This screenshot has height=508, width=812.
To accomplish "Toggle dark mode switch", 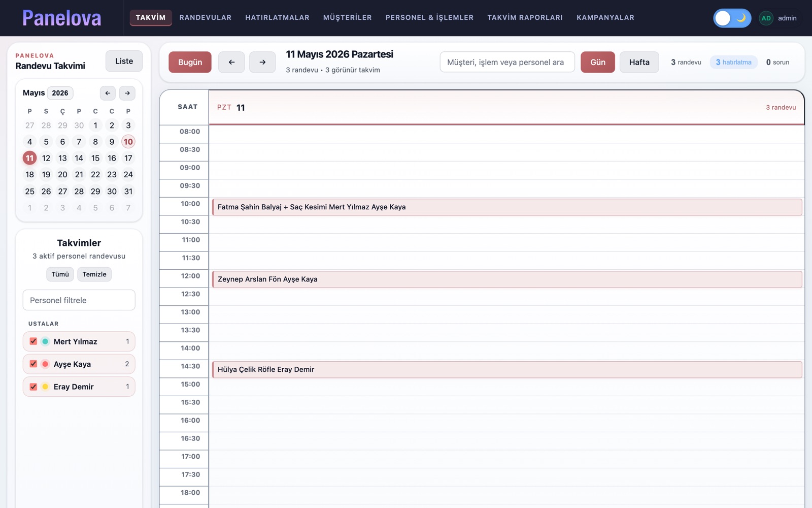I will 732,18.
